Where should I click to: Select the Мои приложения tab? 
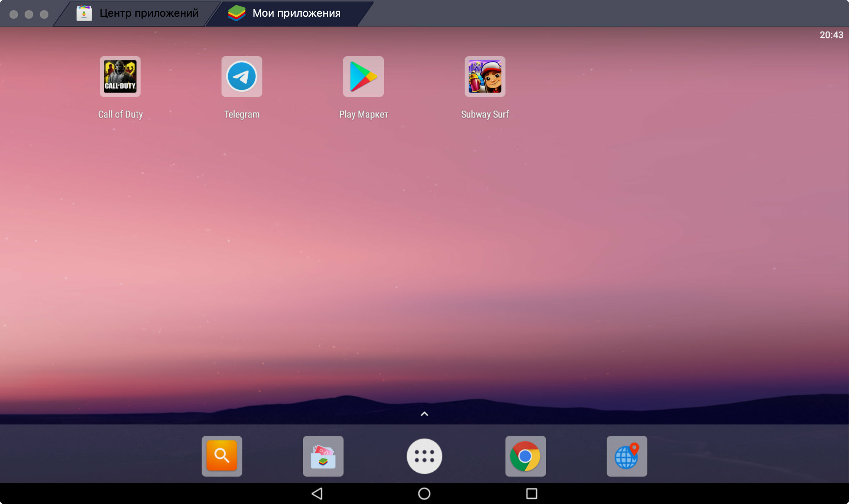290,13
